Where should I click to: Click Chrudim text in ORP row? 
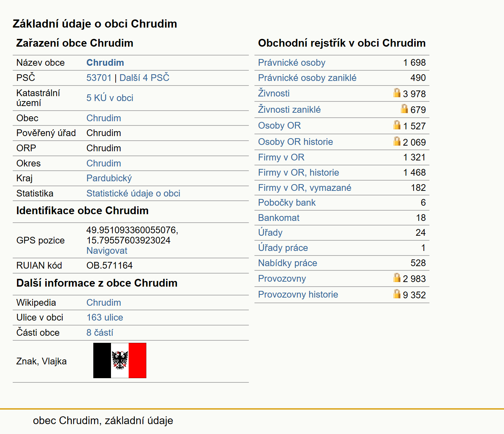(104, 148)
